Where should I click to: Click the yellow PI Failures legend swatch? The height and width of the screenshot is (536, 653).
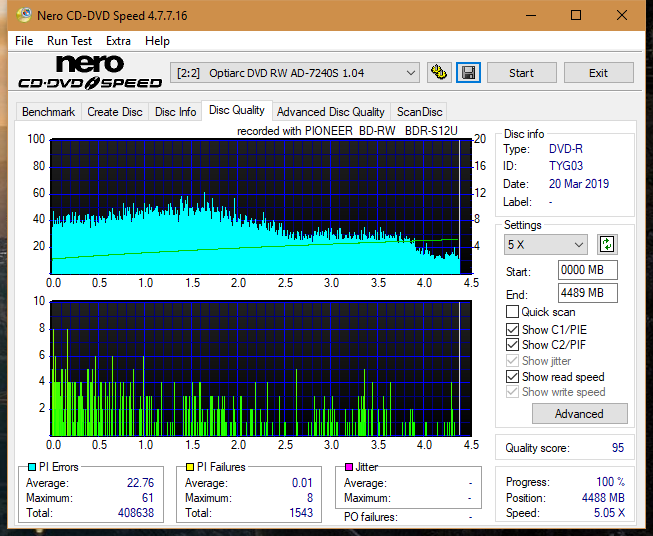[190, 467]
